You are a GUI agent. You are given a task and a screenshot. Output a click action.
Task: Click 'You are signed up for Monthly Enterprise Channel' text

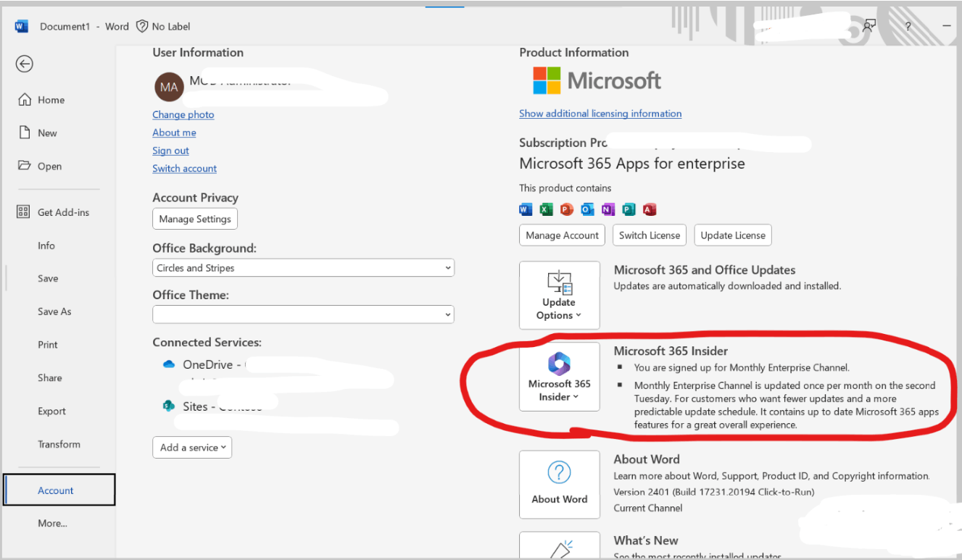click(x=742, y=367)
